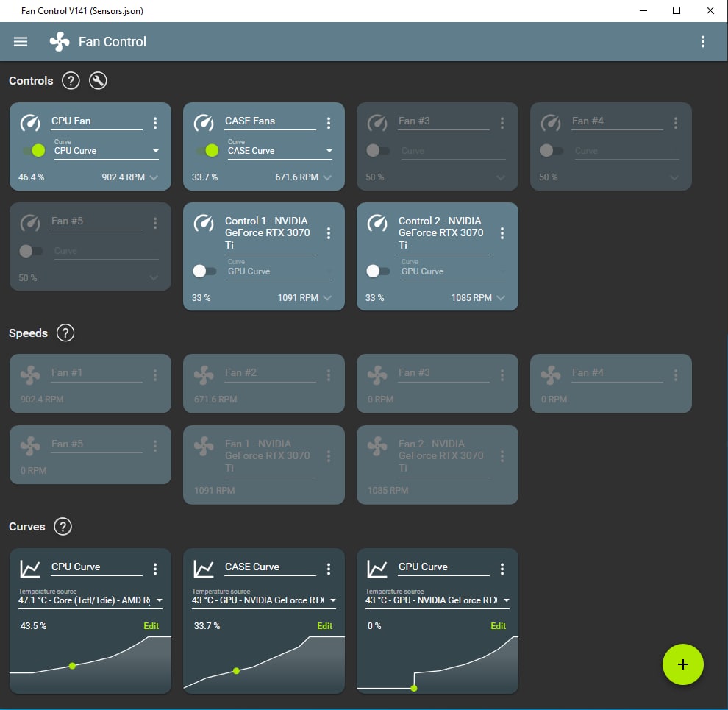Click the Control 1 GPU Curve selector field
Screen dimensions: 728x710
[x=280, y=271]
